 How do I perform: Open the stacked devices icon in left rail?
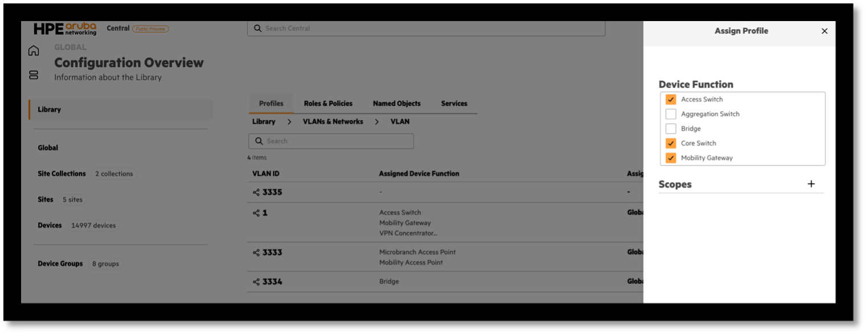coord(34,75)
